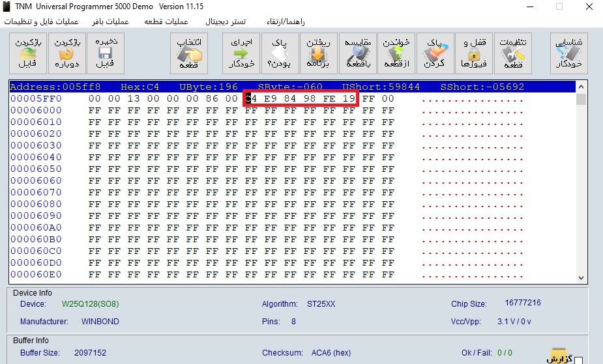
Task: Run the Auto Execute (اجرای خودکار) icon
Action: pyautogui.click(x=241, y=53)
